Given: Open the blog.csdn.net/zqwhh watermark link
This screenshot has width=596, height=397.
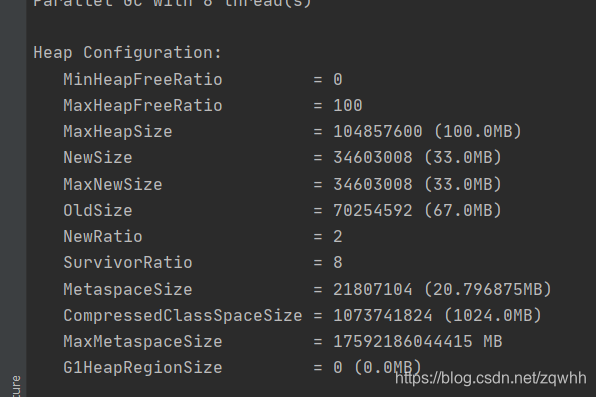Looking at the screenshot, I should pyautogui.click(x=491, y=378).
